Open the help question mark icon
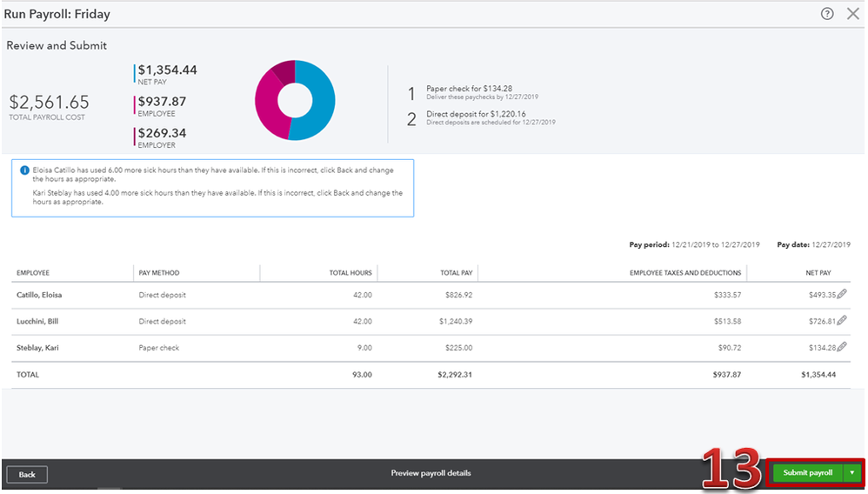868x494 pixels. 826,14
